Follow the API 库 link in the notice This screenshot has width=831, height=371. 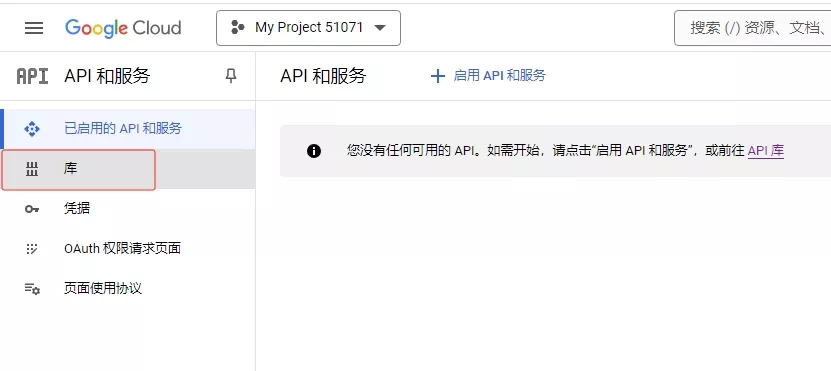(x=766, y=151)
